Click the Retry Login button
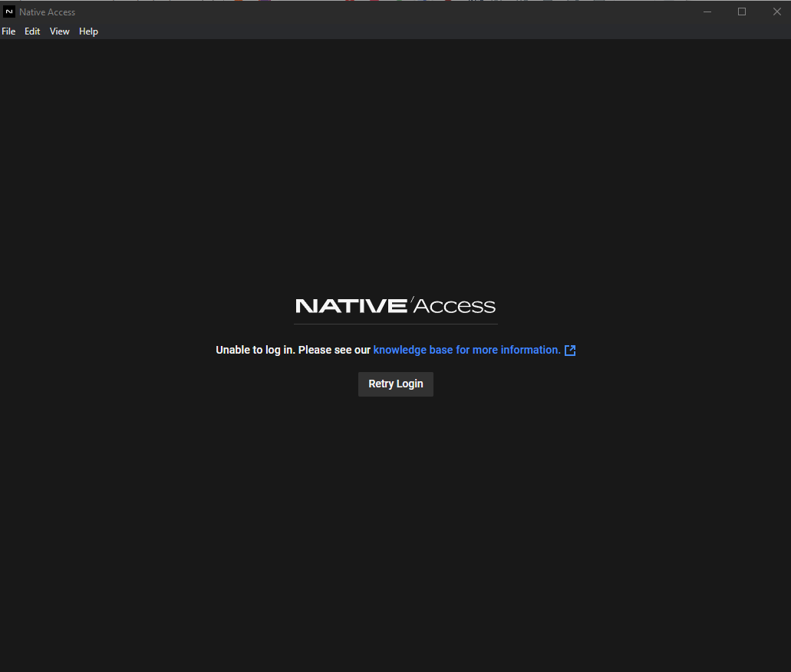 pyautogui.click(x=396, y=384)
